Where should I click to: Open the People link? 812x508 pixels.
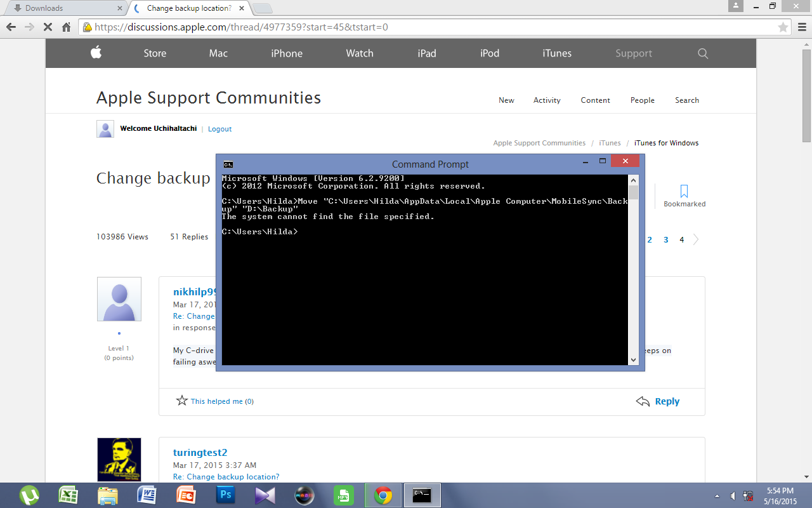(x=643, y=100)
